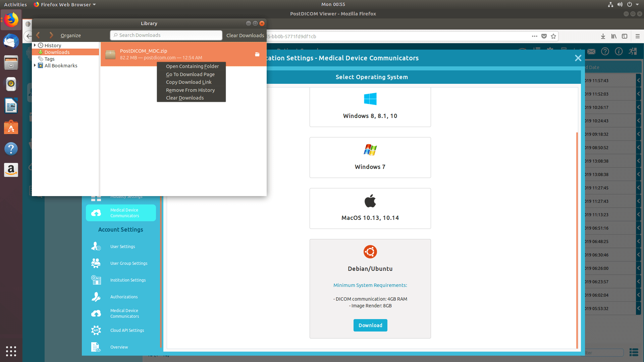Click Download button for Debian/Ubuntu

pos(370,325)
